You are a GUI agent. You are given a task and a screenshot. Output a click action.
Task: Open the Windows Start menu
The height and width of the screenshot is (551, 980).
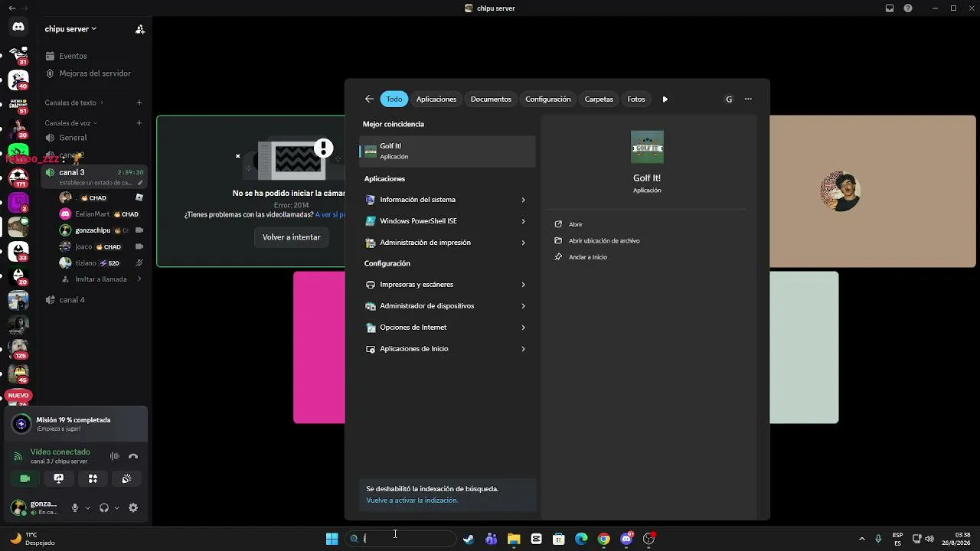332,539
